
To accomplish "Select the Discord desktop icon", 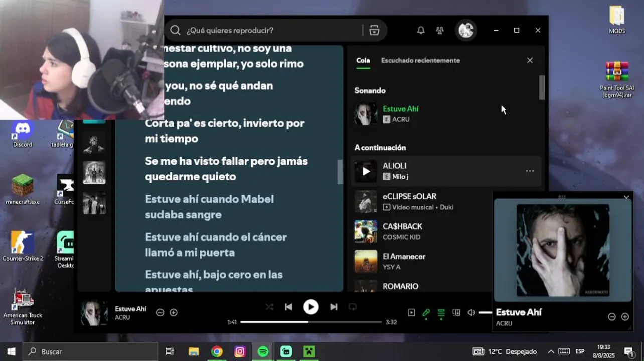I will (x=22, y=134).
